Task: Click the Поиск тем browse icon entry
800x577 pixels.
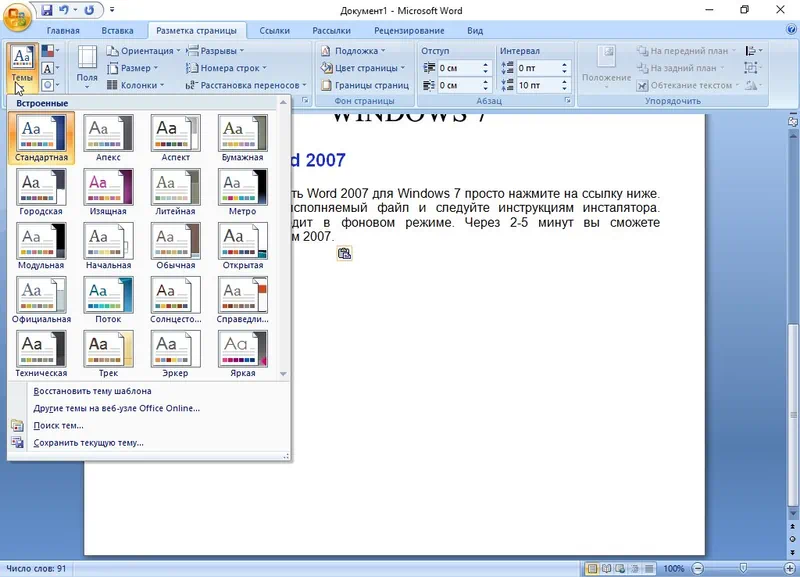Action: click(58, 425)
